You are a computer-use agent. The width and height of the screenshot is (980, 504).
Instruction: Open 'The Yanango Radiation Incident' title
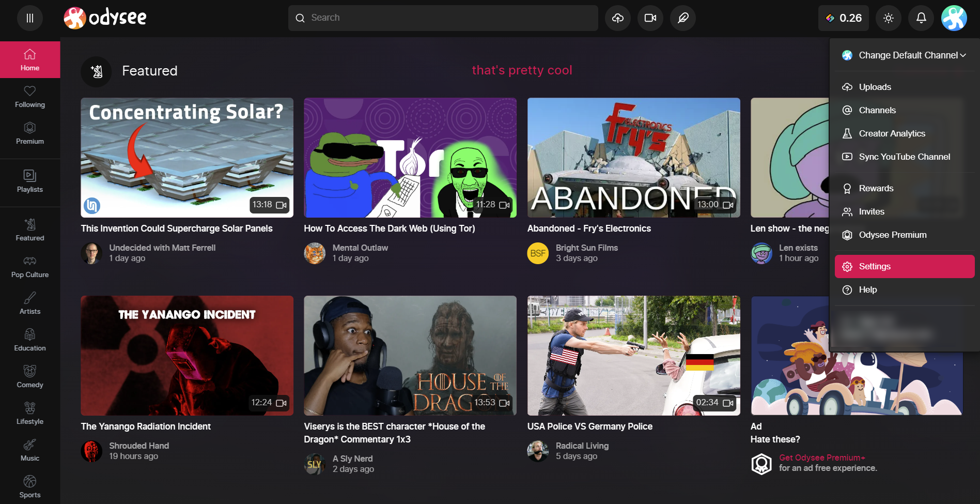click(x=146, y=426)
